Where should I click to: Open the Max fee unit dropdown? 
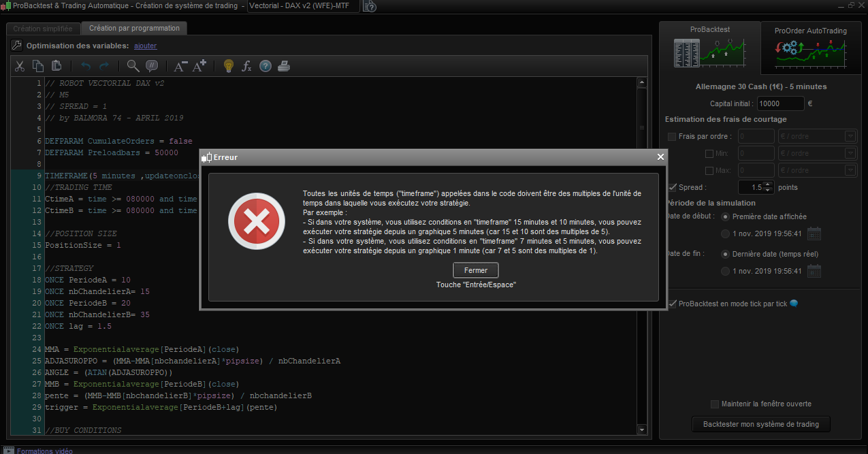817,170
